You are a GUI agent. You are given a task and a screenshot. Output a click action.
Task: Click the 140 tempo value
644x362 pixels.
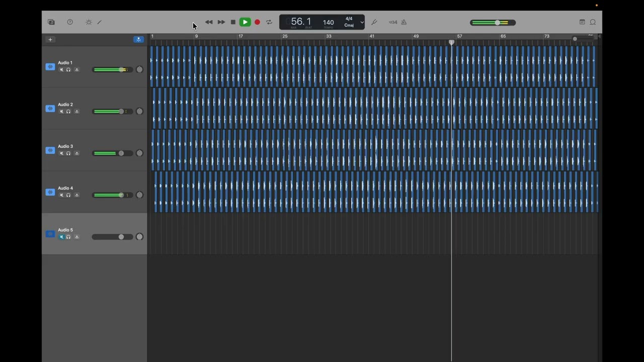click(x=328, y=22)
